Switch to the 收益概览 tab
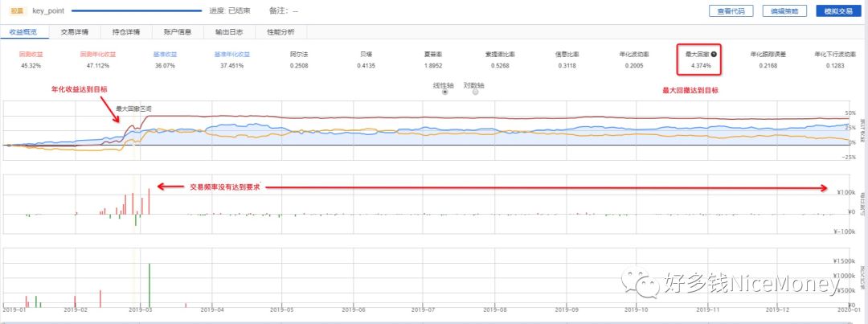The width and height of the screenshot is (868, 324). pos(23,31)
